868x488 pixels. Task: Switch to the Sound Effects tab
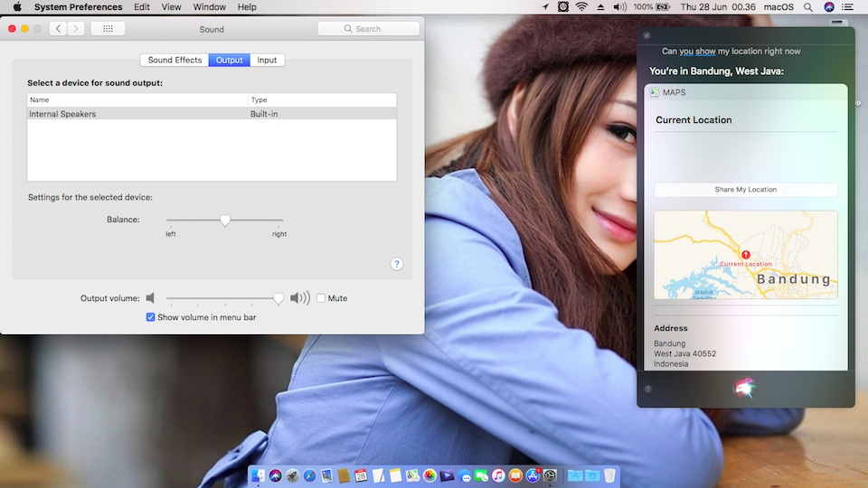click(175, 61)
